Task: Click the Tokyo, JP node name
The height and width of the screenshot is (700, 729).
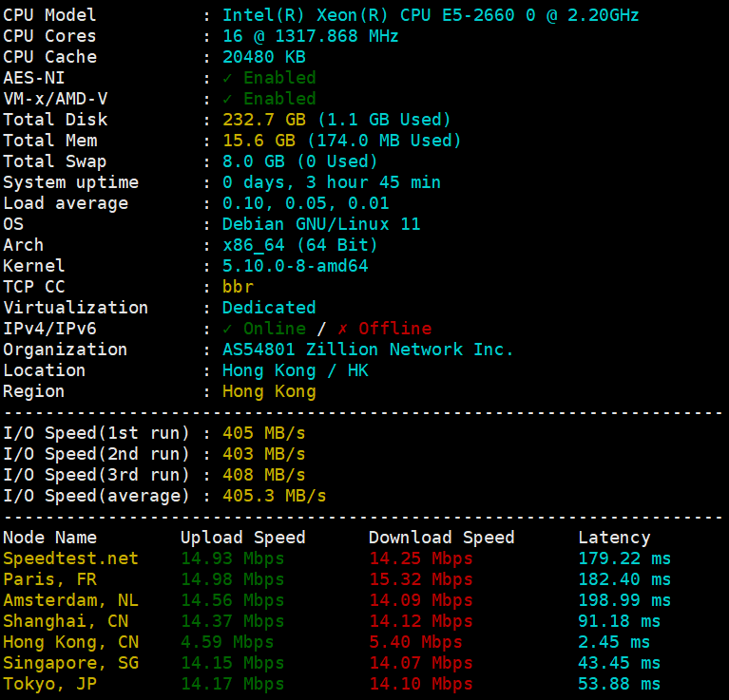Action: [49, 684]
